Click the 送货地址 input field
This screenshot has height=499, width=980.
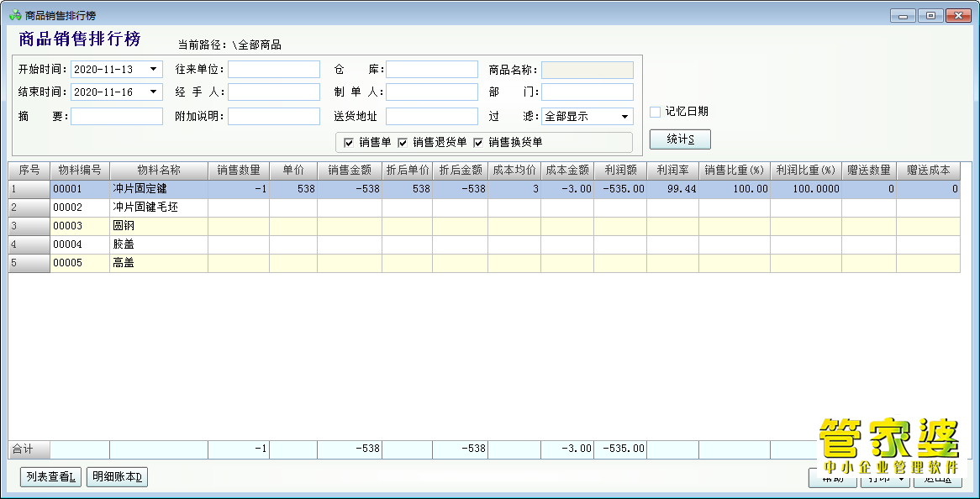(432, 116)
